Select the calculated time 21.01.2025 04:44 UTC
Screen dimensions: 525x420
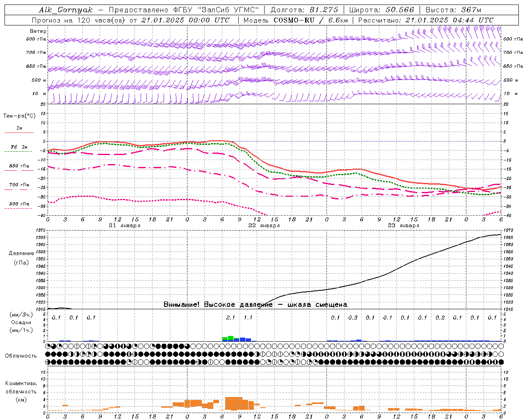pos(450,20)
